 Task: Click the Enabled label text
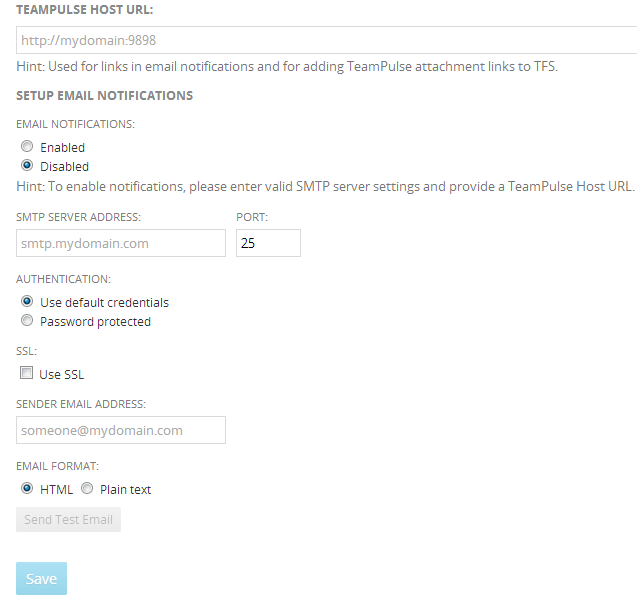click(63, 147)
